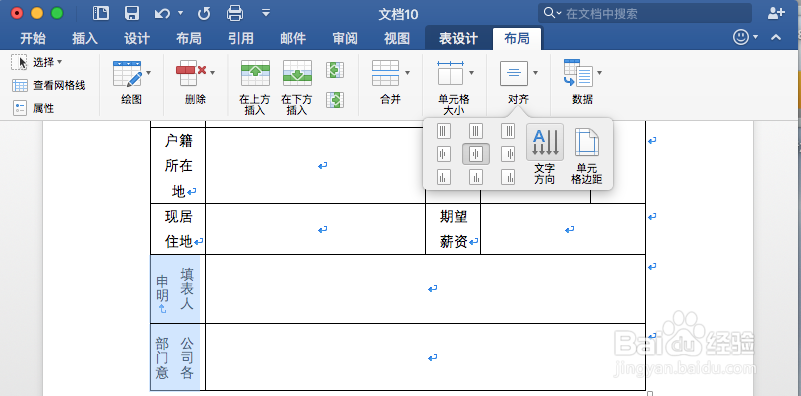Insert a row with 在上方插入
The width and height of the screenshot is (801, 396).
255,87
